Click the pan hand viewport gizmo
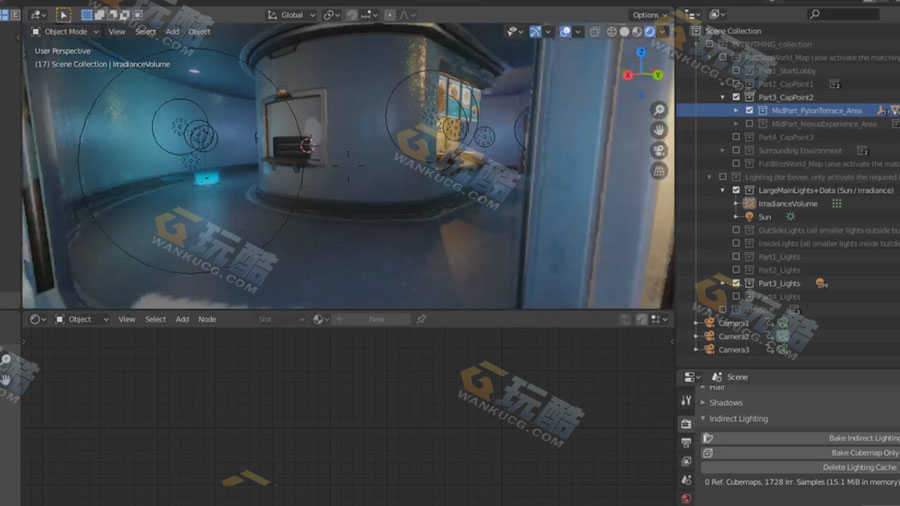Image resolution: width=900 pixels, height=506 pixels. (659, 130)
